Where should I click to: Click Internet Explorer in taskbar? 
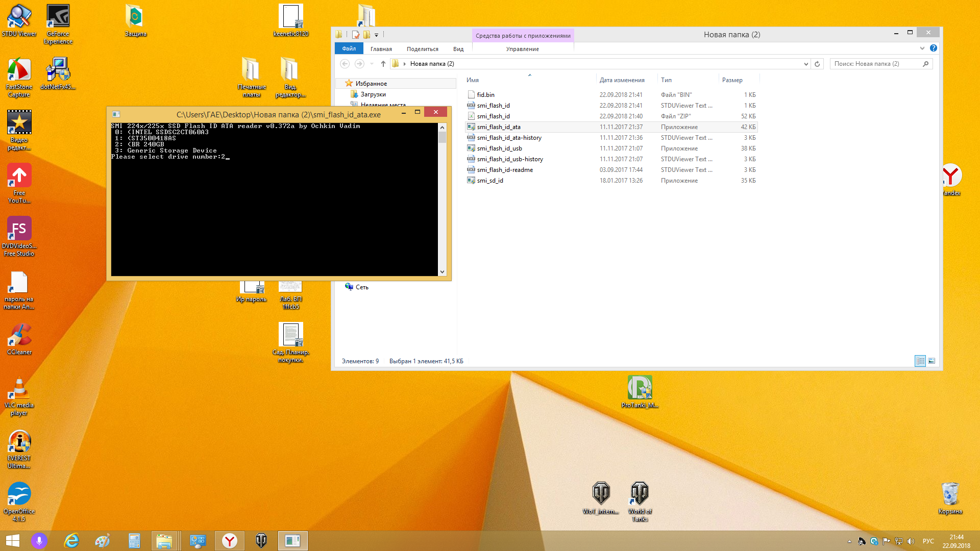pos(71,541)
